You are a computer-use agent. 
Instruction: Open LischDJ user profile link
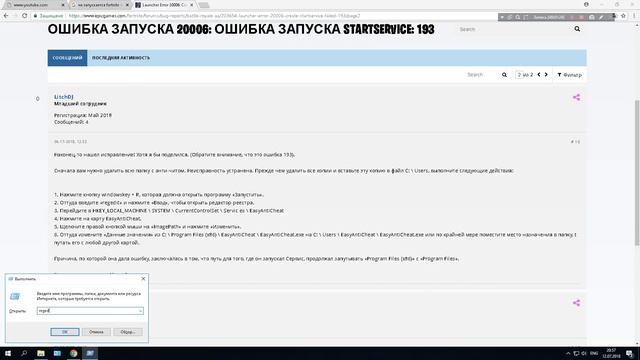tap(64, 97)
